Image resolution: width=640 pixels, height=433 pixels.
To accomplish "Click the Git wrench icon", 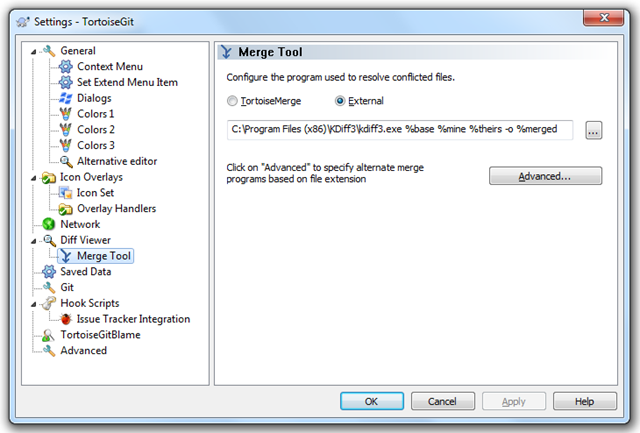I will click(x=49, y=288).
